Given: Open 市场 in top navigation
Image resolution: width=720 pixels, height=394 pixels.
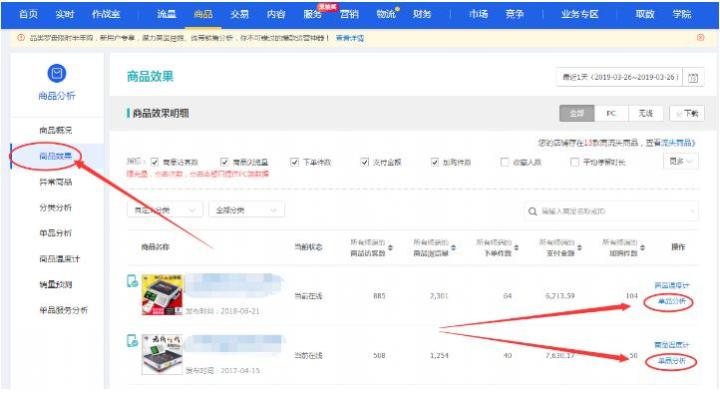Looking at the screenshot, I should pyautogui.click(x=478, y=14).
